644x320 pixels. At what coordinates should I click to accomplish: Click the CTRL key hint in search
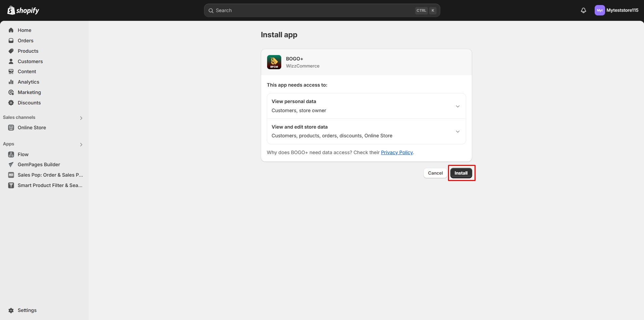421,10
